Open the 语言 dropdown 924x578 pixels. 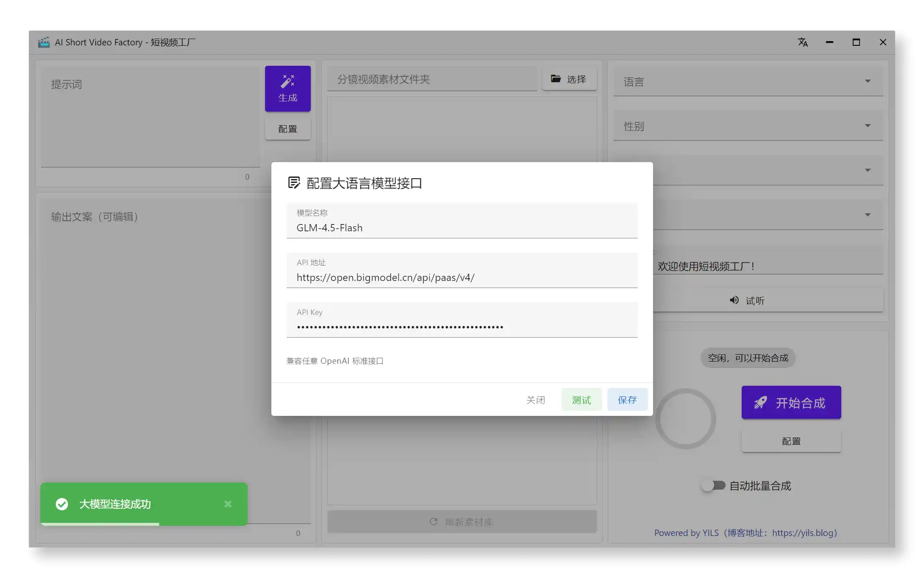coord(748,81)
